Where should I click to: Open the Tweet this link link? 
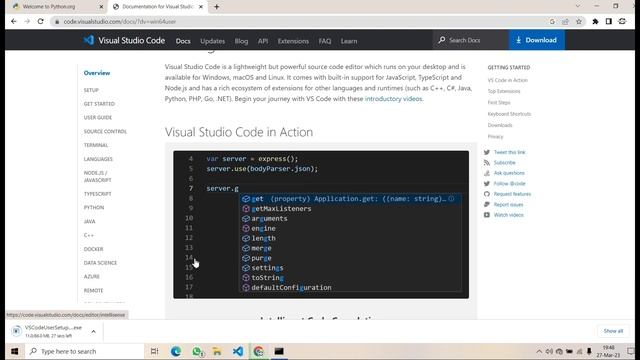click(509, 152)
